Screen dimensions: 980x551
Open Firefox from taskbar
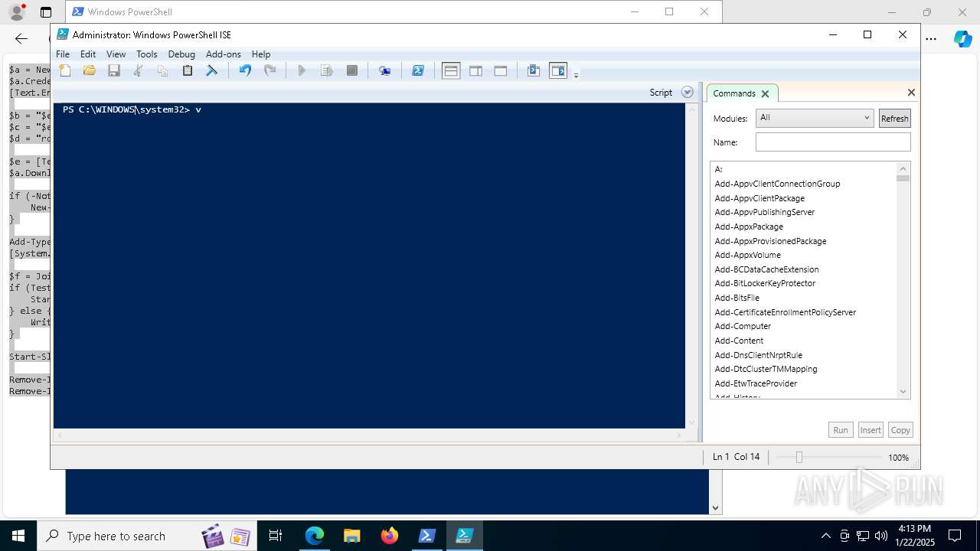(x=390, y=536)
